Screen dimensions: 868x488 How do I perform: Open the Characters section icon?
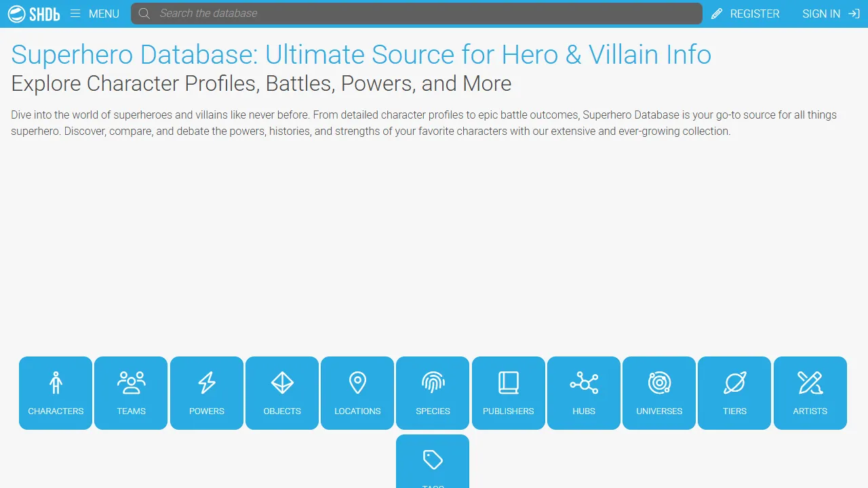tap(55, 383)
